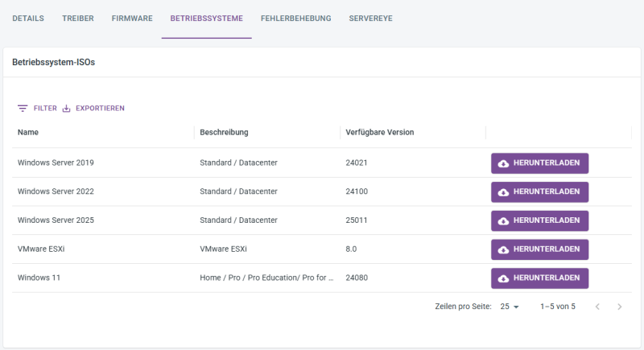Image resolution: width=644 pixels, height=350 pixels.
Task: Go to previous page arrow
Action: pos(597,307)
